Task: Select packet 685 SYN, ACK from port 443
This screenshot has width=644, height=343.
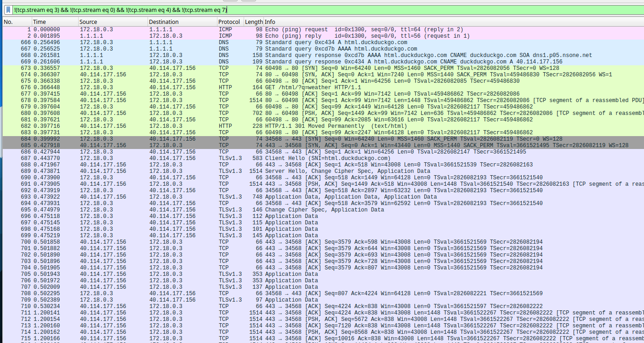Action: pyautogui.click(x=323, y=145)
